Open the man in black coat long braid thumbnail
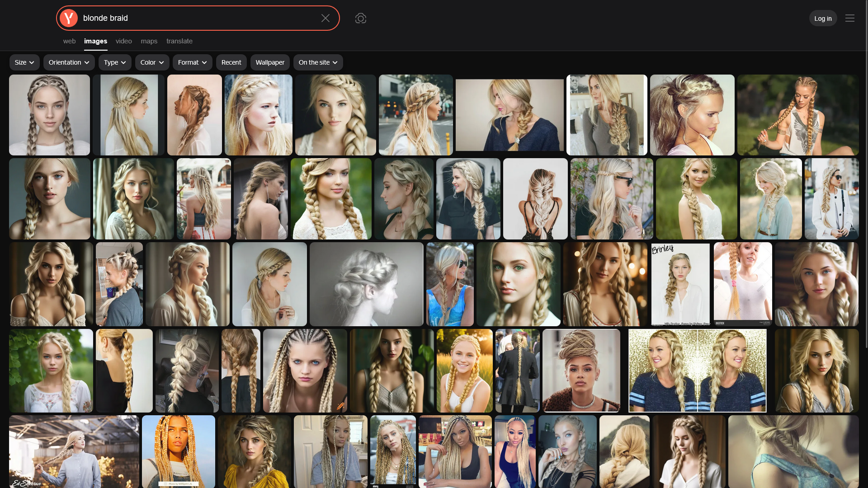 [x=517, y=371]
